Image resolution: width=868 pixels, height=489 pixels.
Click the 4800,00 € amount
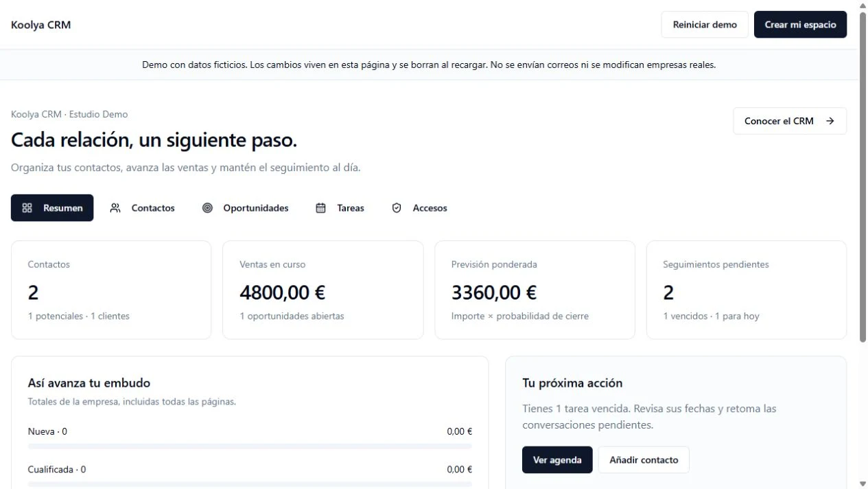pos(282,293)
